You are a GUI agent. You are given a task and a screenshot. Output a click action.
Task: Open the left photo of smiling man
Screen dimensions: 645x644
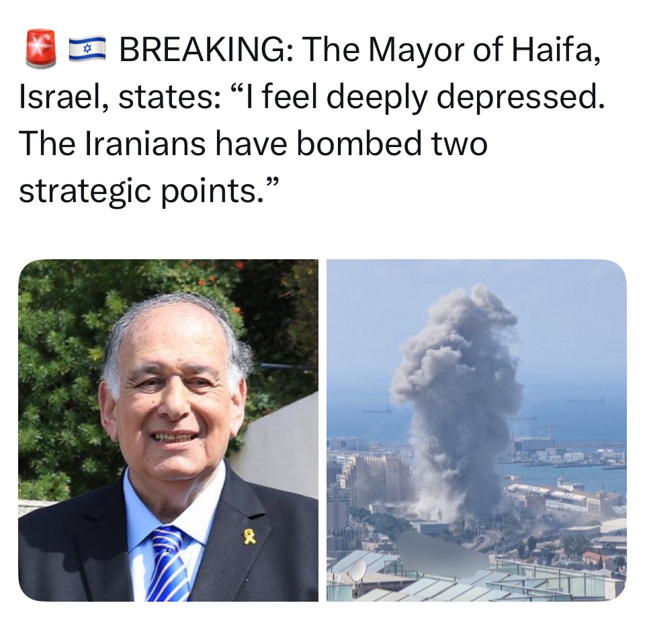pos(168,430)
